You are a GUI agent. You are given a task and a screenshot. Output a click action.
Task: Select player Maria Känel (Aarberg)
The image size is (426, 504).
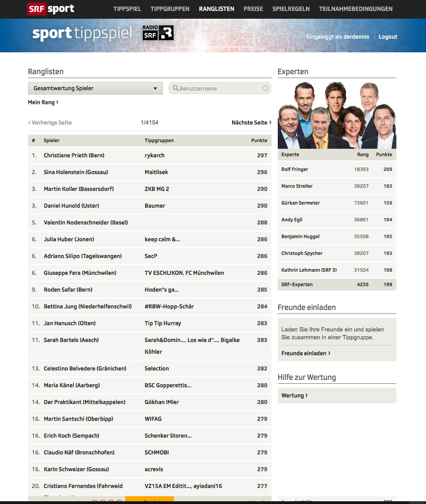72,385
